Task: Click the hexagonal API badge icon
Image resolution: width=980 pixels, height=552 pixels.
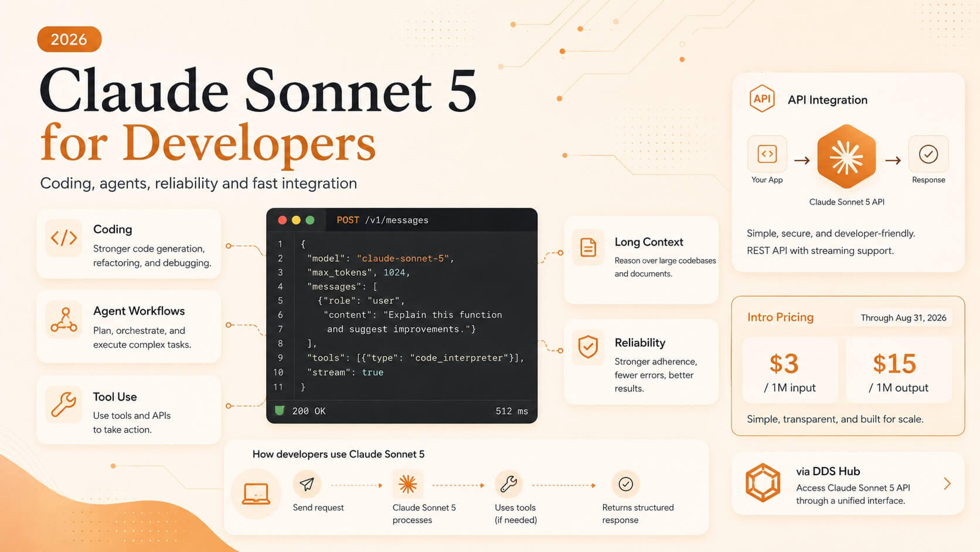Action: pos(762,99)
